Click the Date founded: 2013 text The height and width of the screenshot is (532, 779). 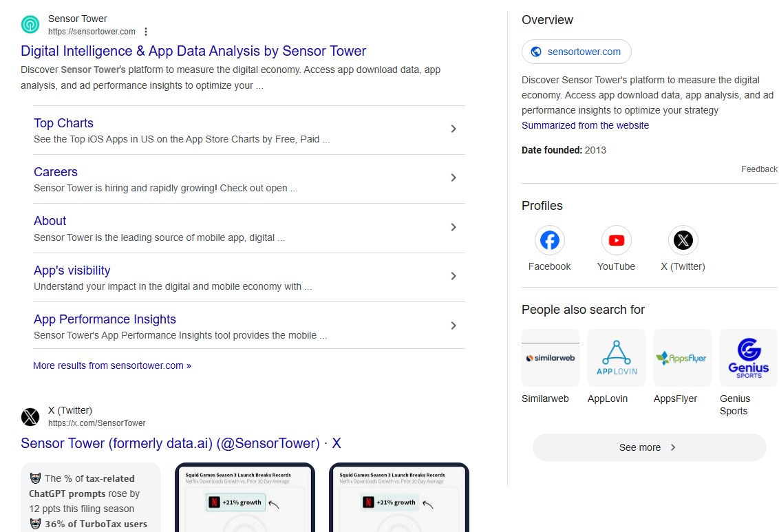point(564,150)
